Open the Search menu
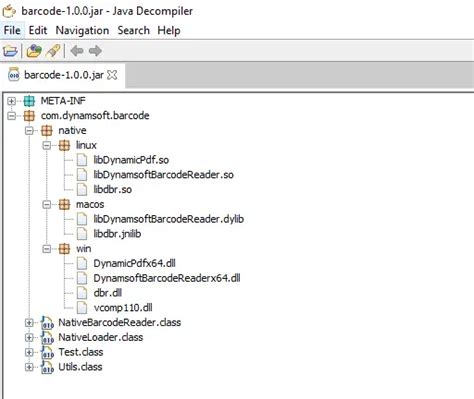 133,30
